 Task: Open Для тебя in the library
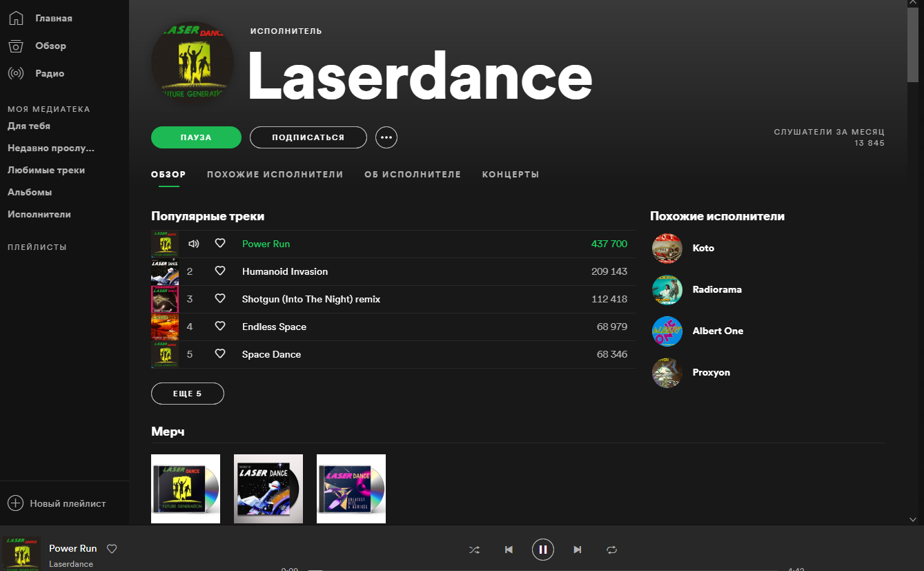tap(29, 126)
